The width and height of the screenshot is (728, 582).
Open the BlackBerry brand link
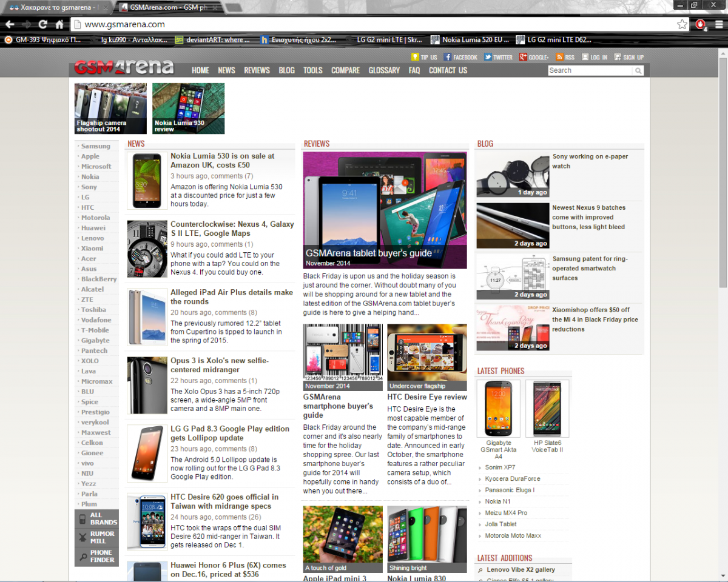[x=99, y=279]
